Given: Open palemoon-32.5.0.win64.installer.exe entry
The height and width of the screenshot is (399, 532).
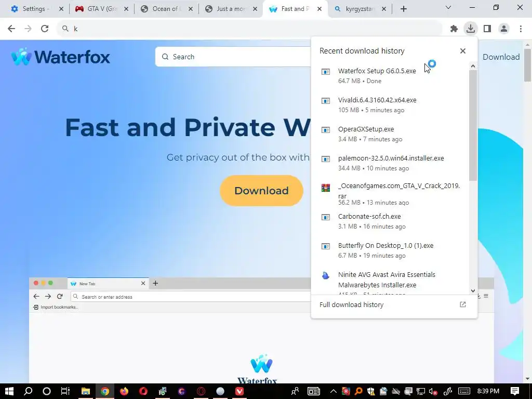Looking at the screenshot, I should point(390,163).
